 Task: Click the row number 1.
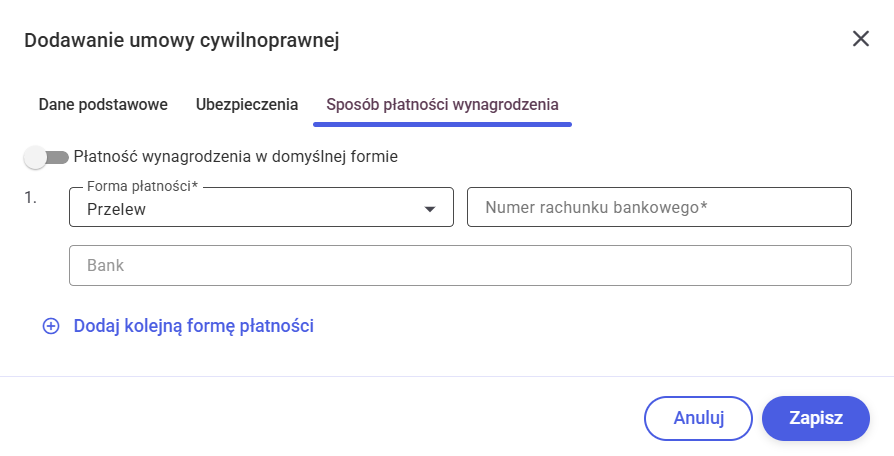tap(30, 198)
